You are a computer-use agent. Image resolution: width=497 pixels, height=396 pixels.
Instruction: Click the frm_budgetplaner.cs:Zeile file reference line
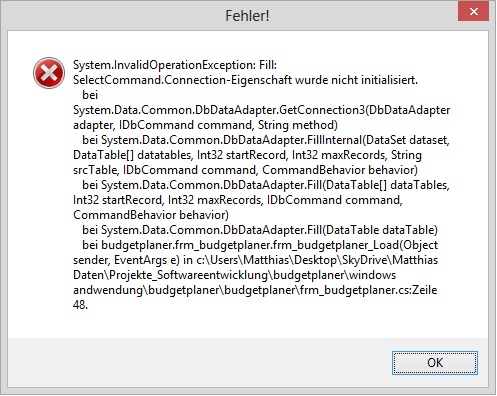coord(255,290)
